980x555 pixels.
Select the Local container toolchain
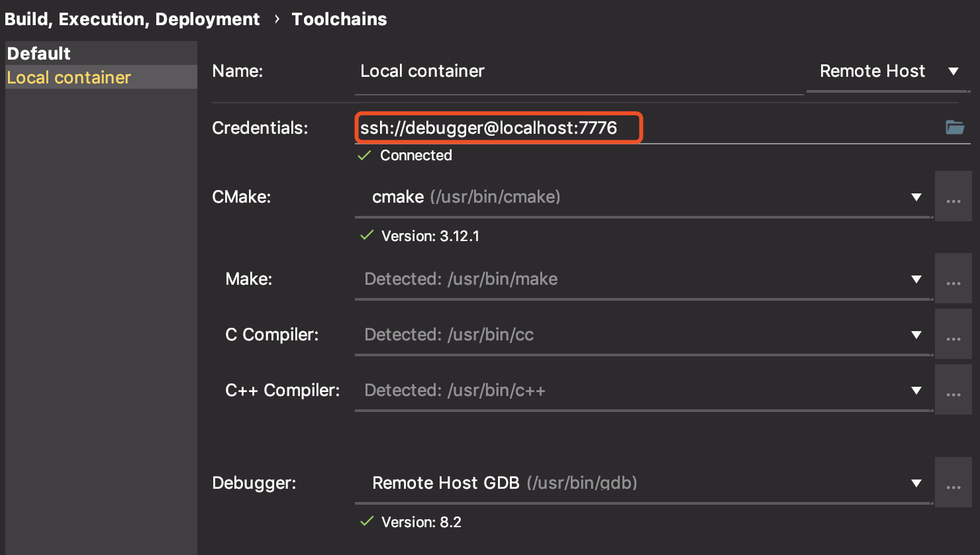coord(69,77)
